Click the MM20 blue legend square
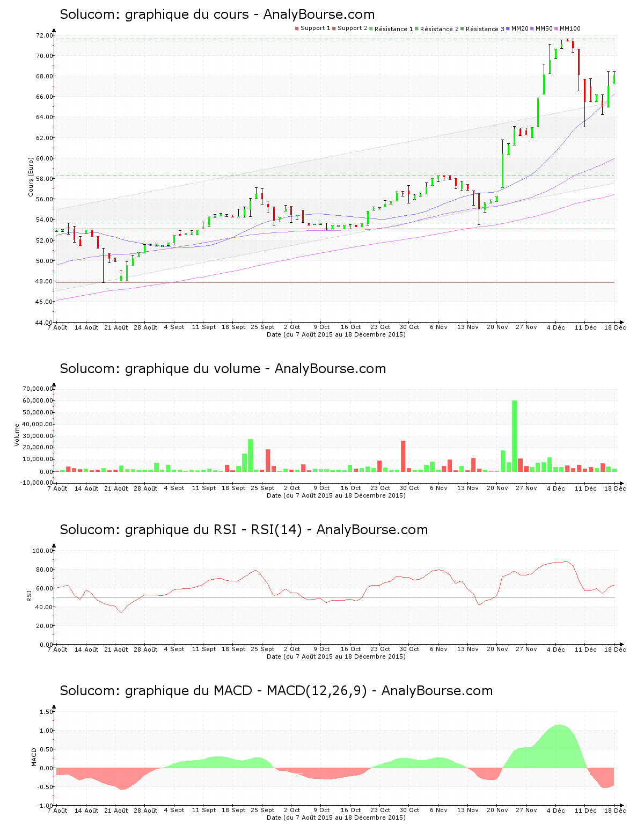 click(x=508, y=28)
